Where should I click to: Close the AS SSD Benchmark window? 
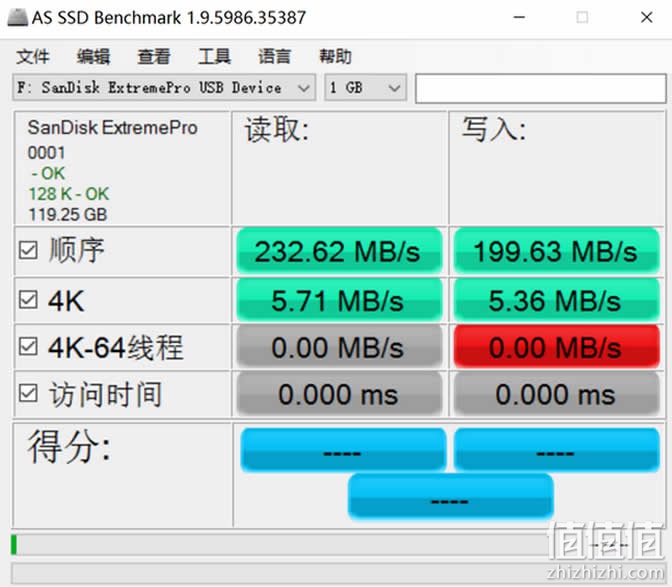point(647,17)
